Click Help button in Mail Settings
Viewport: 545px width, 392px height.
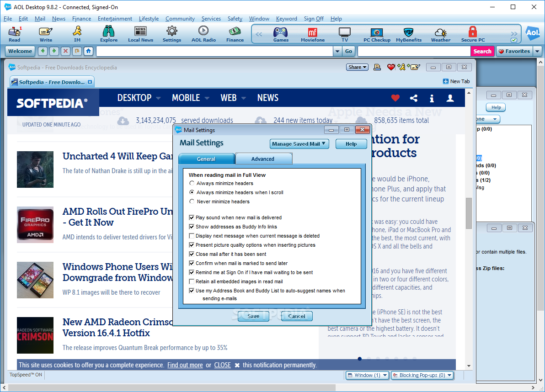[x=351, y=144]
